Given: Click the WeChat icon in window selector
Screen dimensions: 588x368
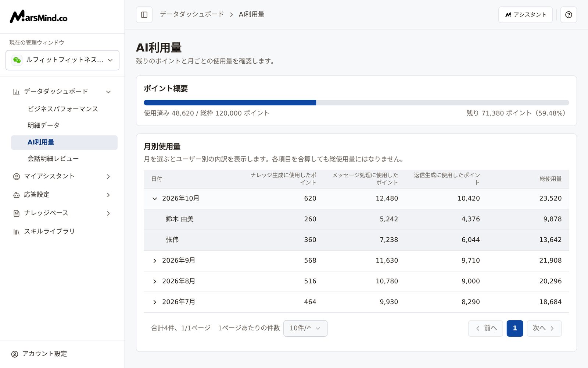Looking at the screenshot, I should click(17, 60).
